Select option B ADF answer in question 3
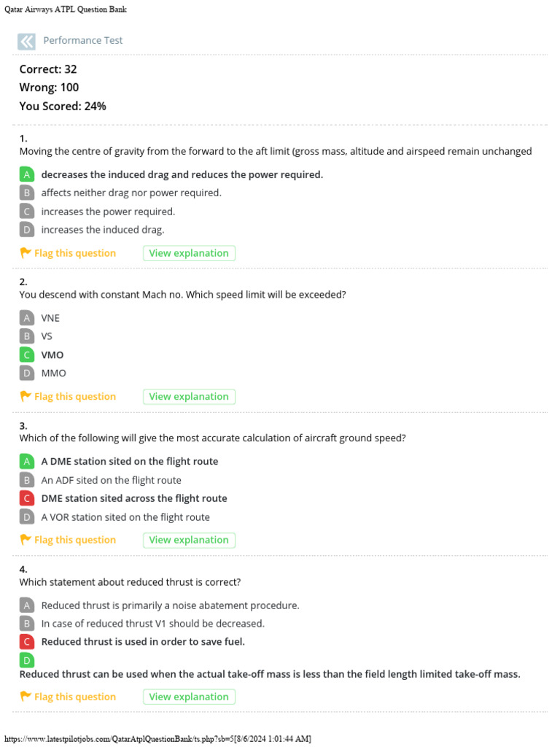 111,480
